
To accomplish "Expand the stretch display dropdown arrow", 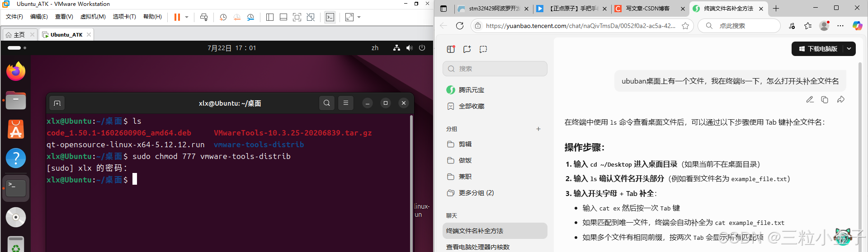I will [x=359, y=17].
